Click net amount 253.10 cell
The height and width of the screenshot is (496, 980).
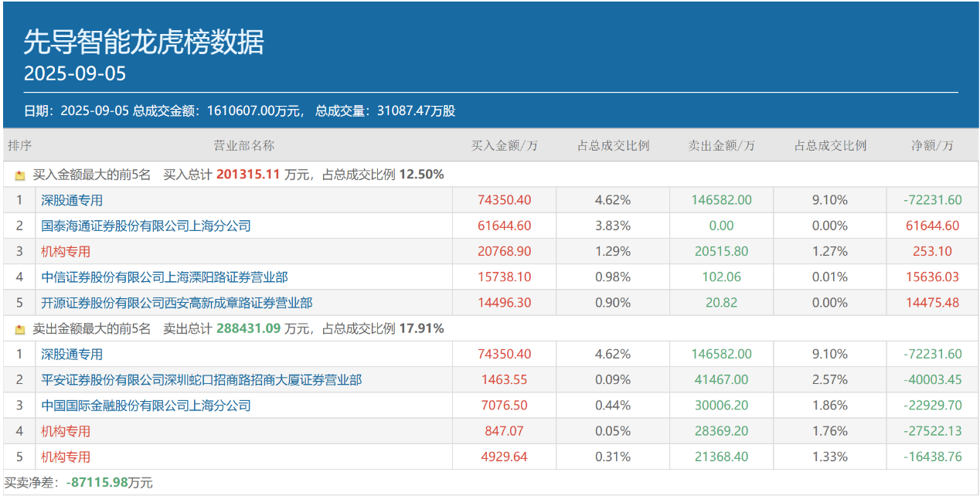point(932,251)
